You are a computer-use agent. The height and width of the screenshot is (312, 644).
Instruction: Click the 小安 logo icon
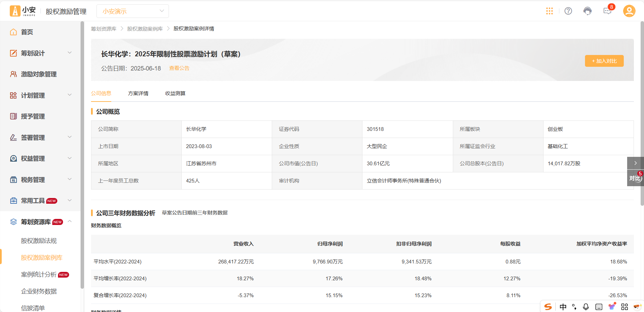click(x=15, y=11)
